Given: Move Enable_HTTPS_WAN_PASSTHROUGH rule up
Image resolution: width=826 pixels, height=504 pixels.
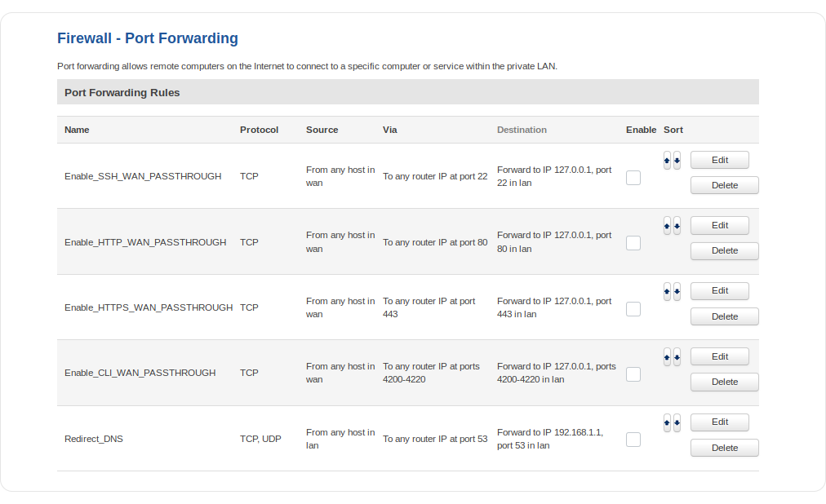Looking at the screenshot, I should coord(667,291).
